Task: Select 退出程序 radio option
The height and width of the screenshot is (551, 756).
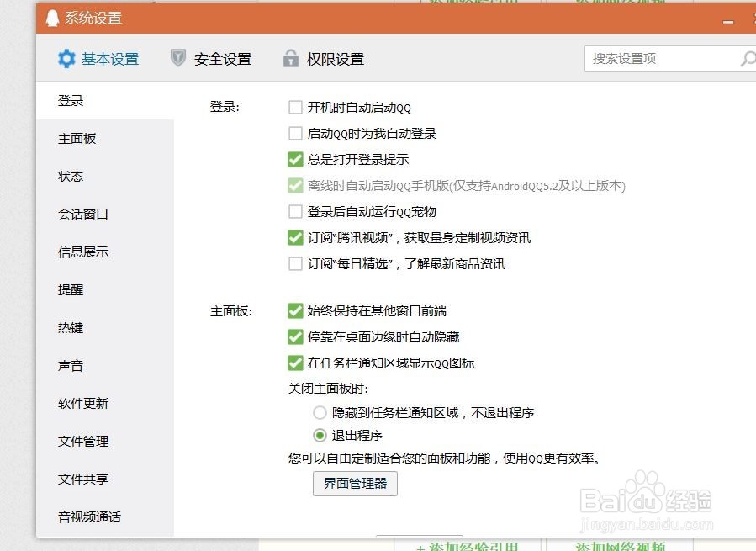Action: (320, 435)
